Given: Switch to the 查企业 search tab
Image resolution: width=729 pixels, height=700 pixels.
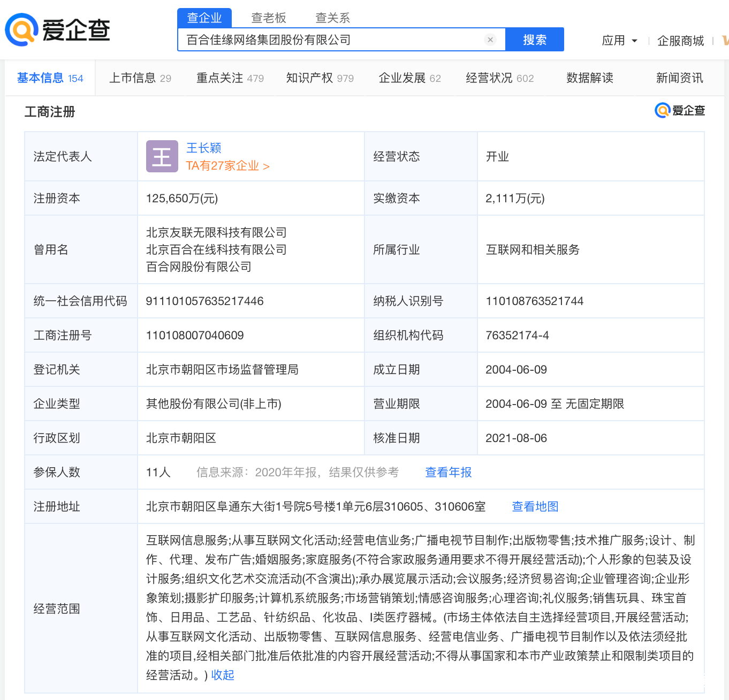Looking at the screenshot, I should tap(204, 18).
